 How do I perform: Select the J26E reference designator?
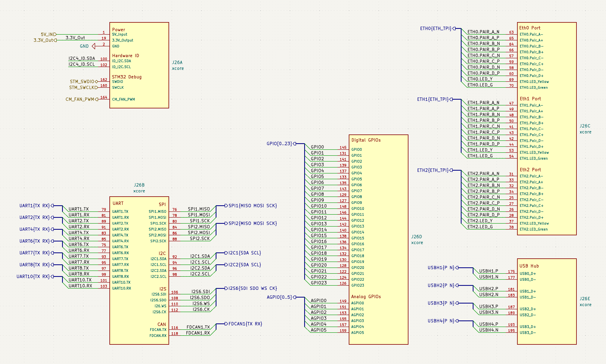(x=585, y=299)
